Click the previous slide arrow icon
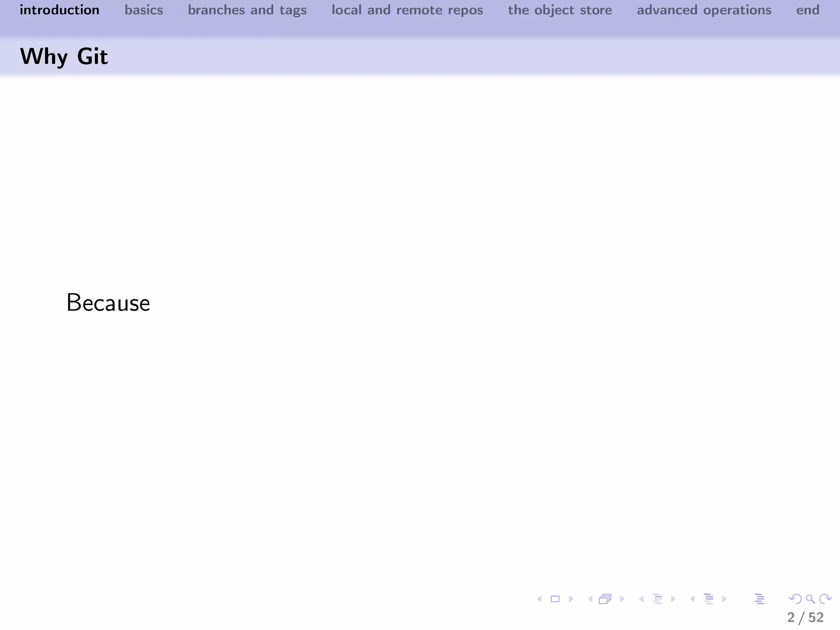 pos(539,599)
